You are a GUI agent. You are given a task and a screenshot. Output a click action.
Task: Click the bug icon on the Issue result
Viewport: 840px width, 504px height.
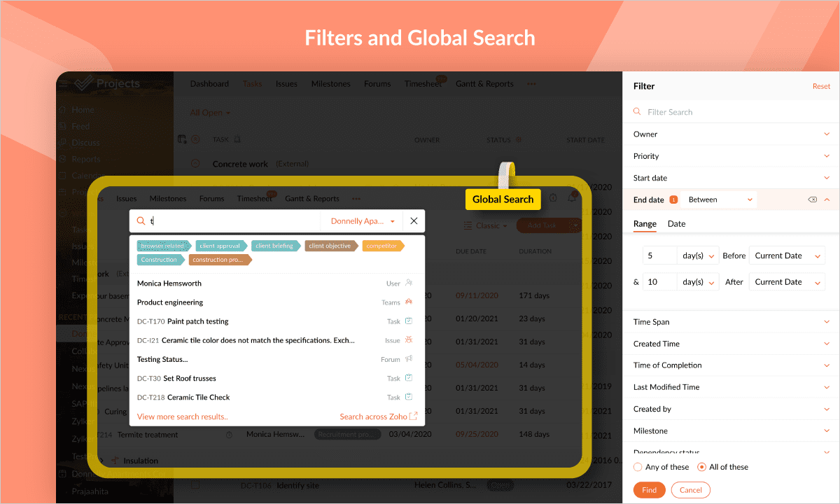click(x=409, y=340)
